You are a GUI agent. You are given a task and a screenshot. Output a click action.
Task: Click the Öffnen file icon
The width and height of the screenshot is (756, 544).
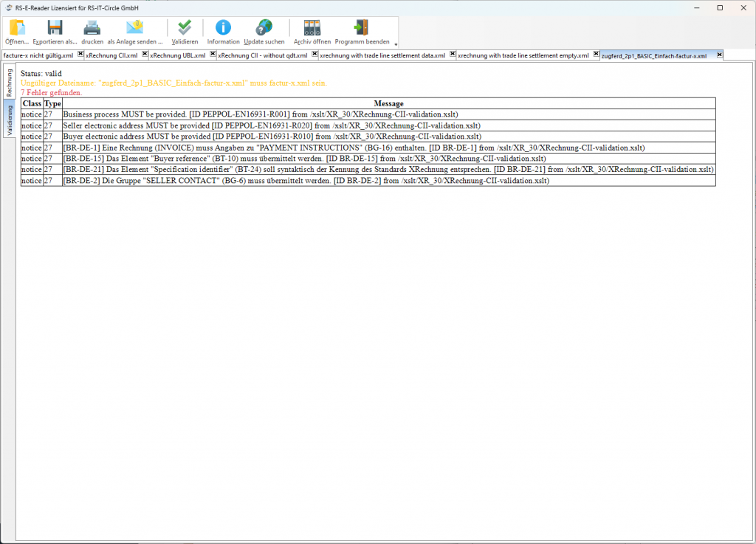coord(17,28)
